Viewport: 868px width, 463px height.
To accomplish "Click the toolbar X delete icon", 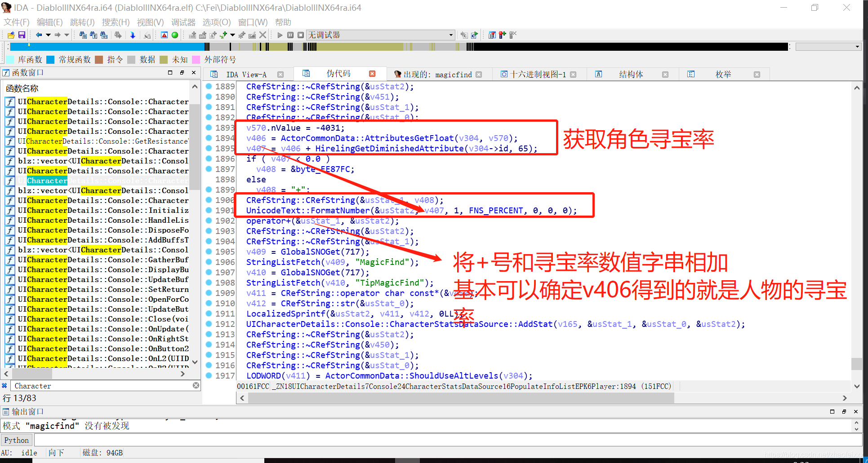I will click(263, 35).
